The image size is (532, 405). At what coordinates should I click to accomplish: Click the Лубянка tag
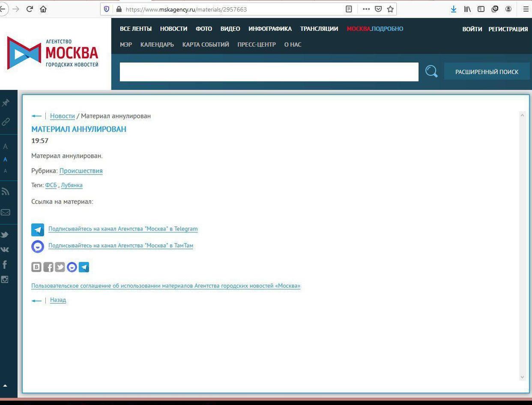(x=72, y=185)
